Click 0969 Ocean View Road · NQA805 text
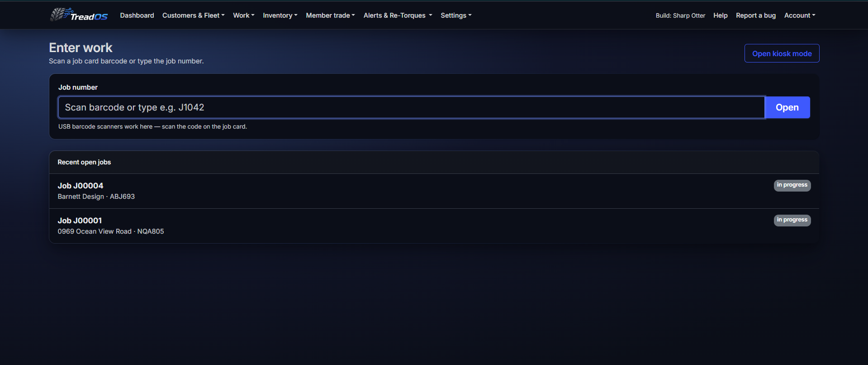868x365 pixels. tap(111, 231)
